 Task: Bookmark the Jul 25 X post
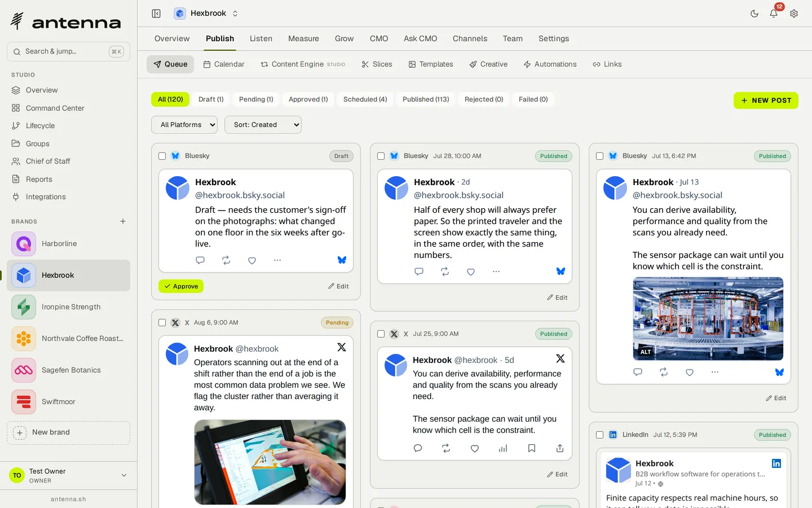(532, 448)
